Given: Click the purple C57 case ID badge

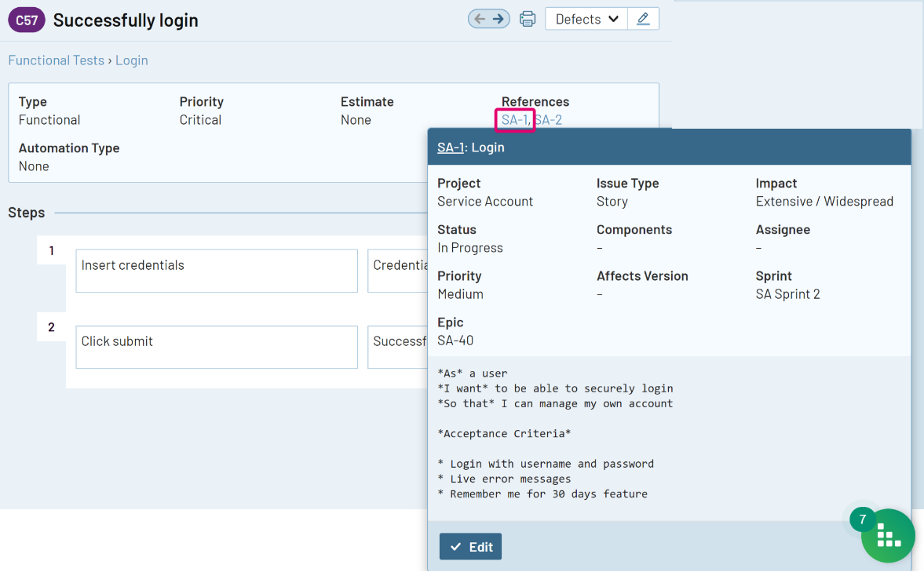Looking at the screenshot, I should point(27,20).
